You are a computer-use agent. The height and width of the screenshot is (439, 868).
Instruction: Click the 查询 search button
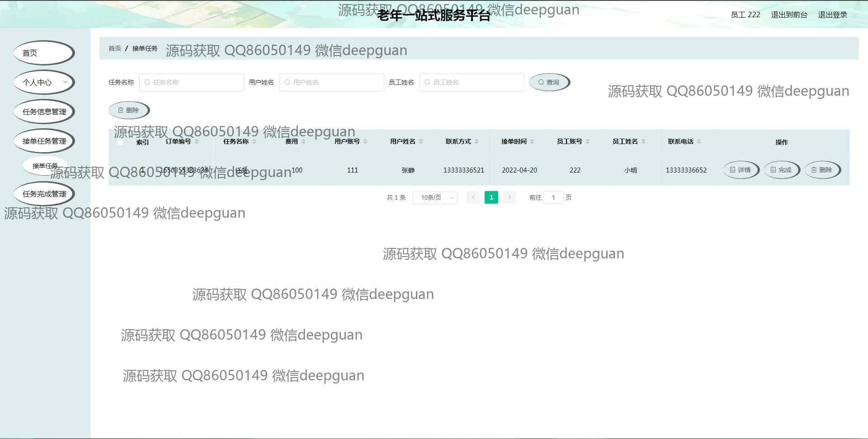(x=549, y=82)
